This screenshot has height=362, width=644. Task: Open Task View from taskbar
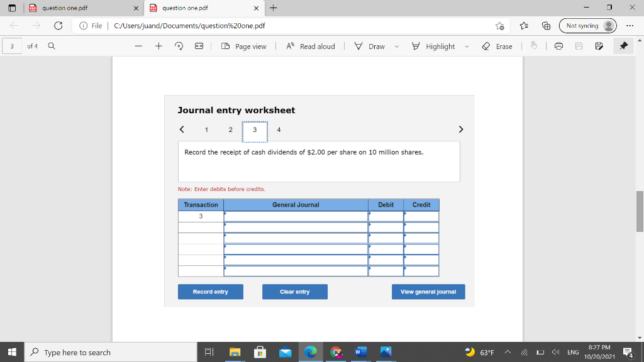pos(209,352)
